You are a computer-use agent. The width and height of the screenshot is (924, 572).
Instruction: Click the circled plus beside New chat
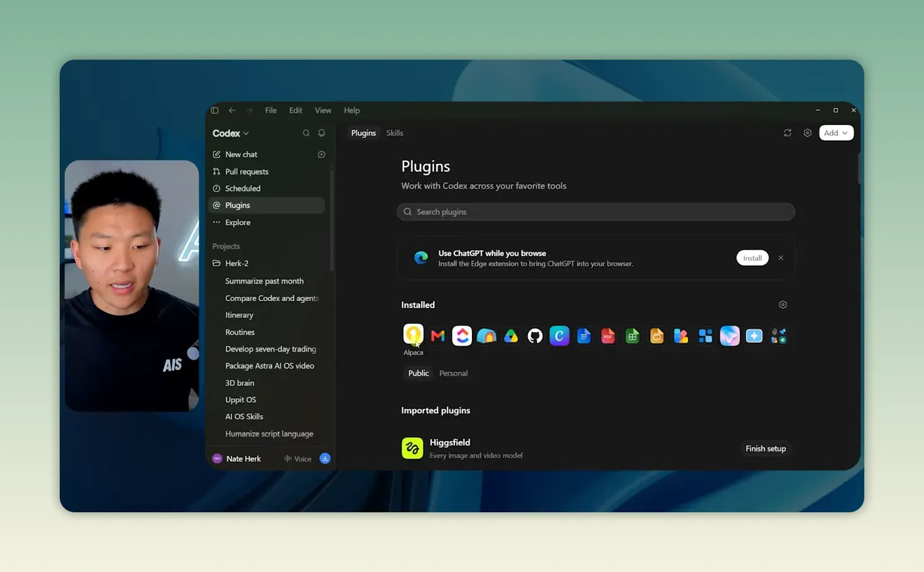(321, 155)
